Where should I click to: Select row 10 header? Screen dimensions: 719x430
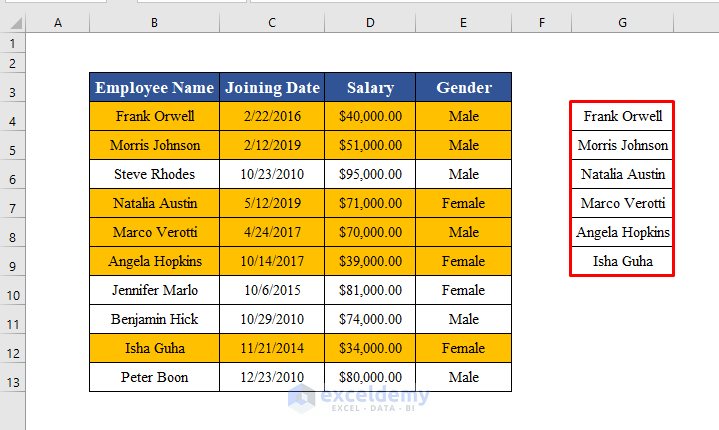pos(12,295)
